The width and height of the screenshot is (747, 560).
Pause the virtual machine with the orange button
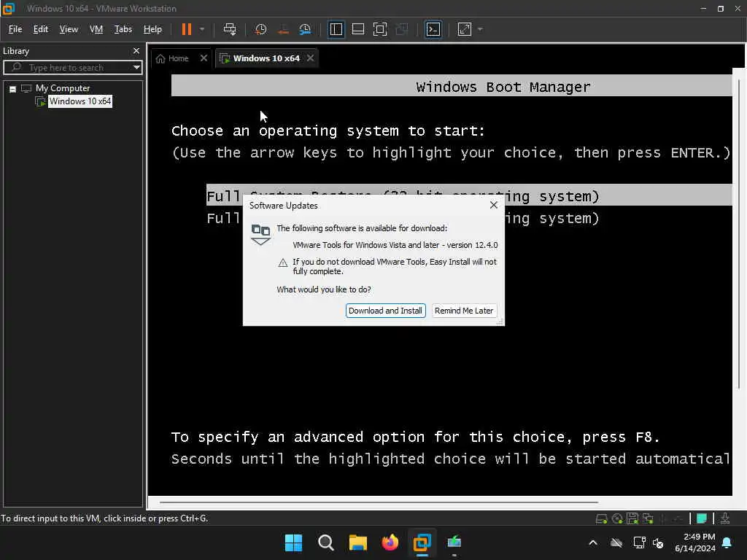tap(186, 29)
